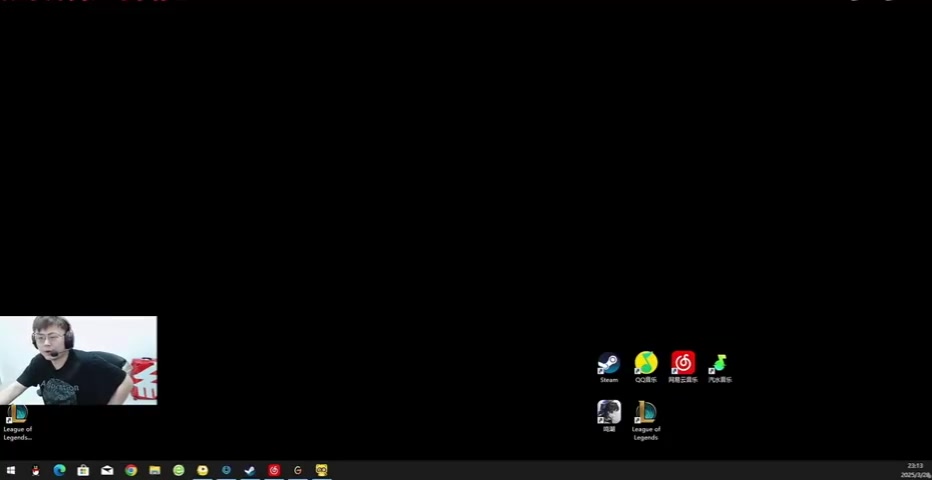
Task: Launch Microsoft Edge from the taskbar
Action: pos(59,470)
